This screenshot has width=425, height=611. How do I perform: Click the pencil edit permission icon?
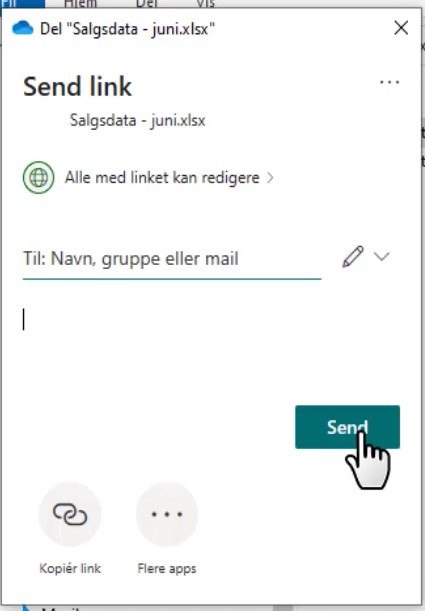[353, 256]
